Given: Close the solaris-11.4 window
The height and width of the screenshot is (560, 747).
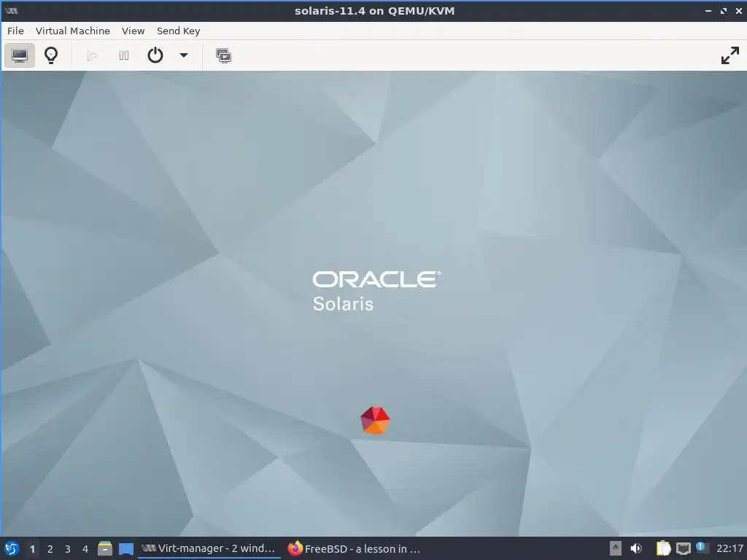Looking at the screenshot, I should (x=739, y=10).
